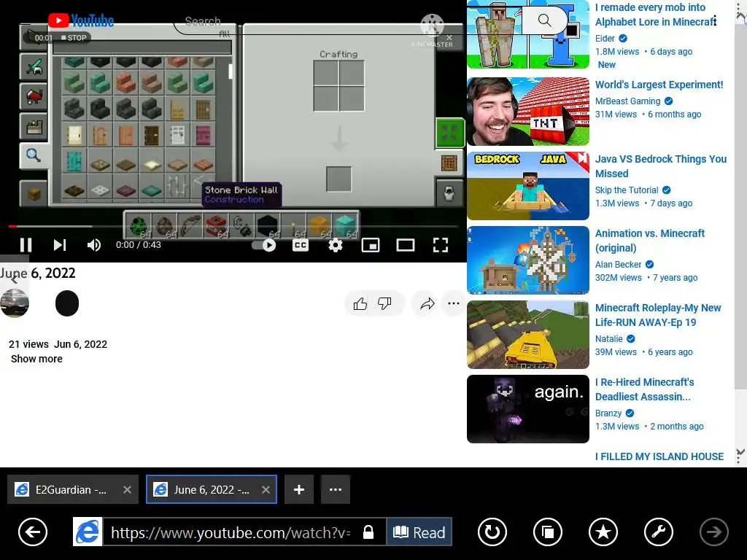
Task: Seek on the video progress bar
Action: click(x=233, y=226)
